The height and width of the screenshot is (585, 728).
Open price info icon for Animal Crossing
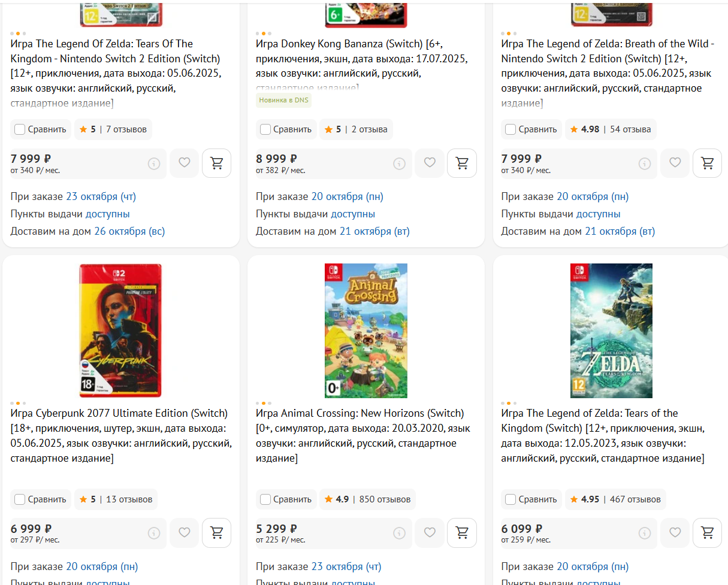click(399, 534)
